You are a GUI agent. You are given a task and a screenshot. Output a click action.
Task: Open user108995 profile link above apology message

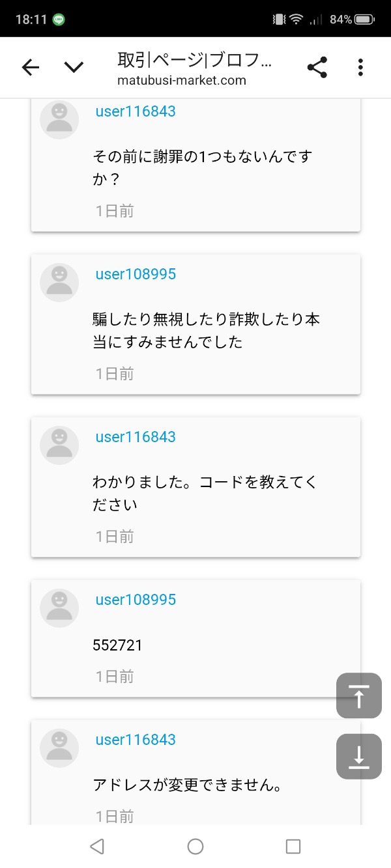click(x=136, y=274)
